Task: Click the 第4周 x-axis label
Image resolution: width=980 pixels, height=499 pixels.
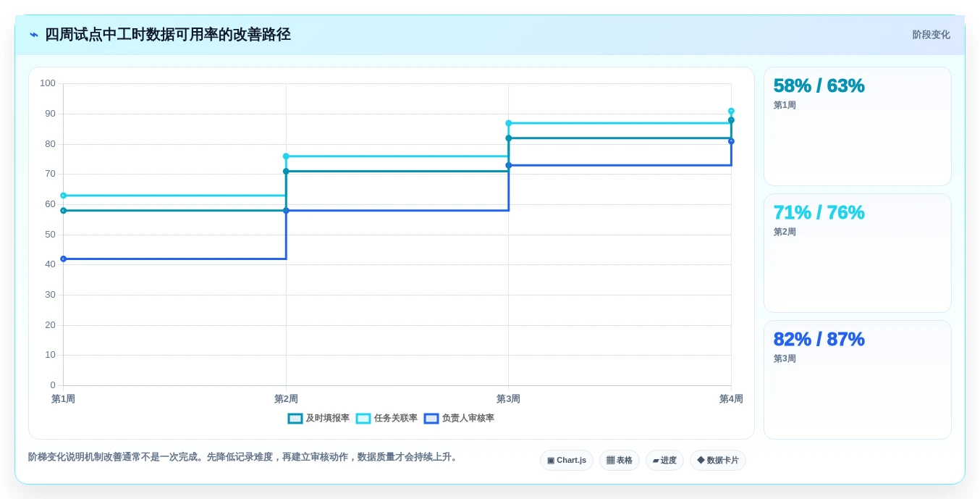Action: click(731, 399)
